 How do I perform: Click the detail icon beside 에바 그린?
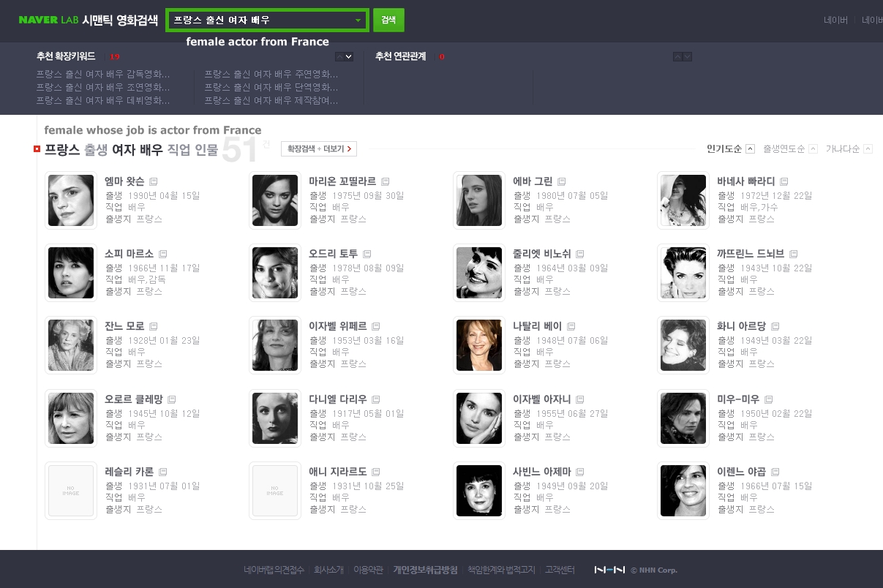[562, 181]
